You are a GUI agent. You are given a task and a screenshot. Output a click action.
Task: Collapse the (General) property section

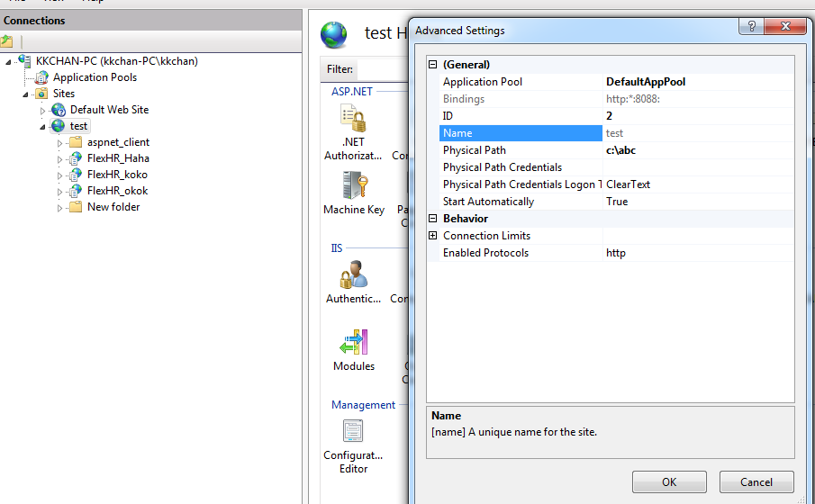[432, 65]
